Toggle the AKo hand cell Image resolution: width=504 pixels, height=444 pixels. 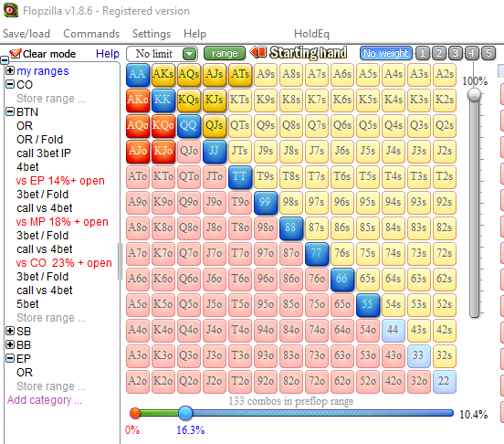(138, 100)
